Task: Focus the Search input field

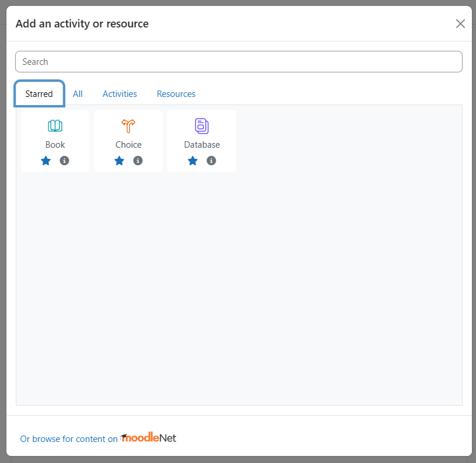Action: [239, 62]
